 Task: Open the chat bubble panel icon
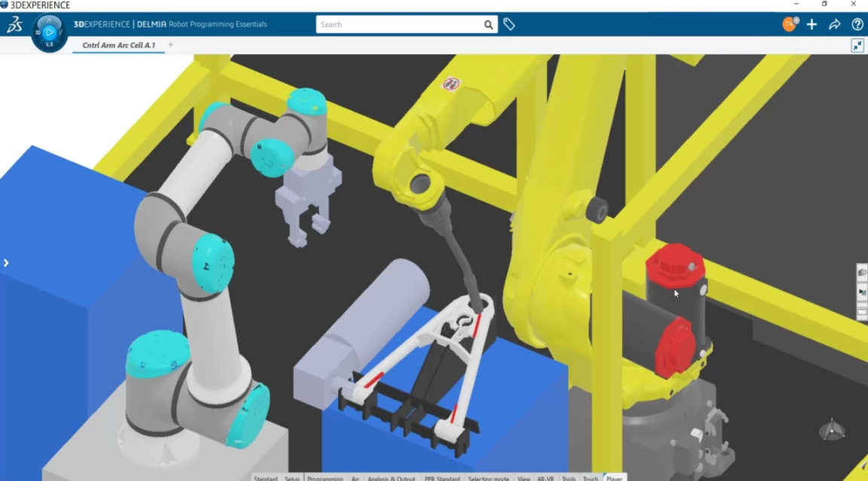pyautogui.click(x=862, y=272)
